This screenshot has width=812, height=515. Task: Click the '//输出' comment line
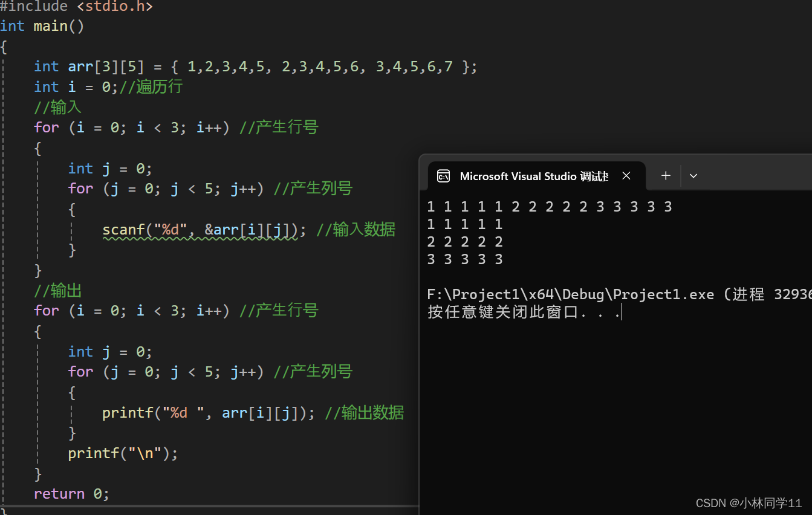[57, 291]
